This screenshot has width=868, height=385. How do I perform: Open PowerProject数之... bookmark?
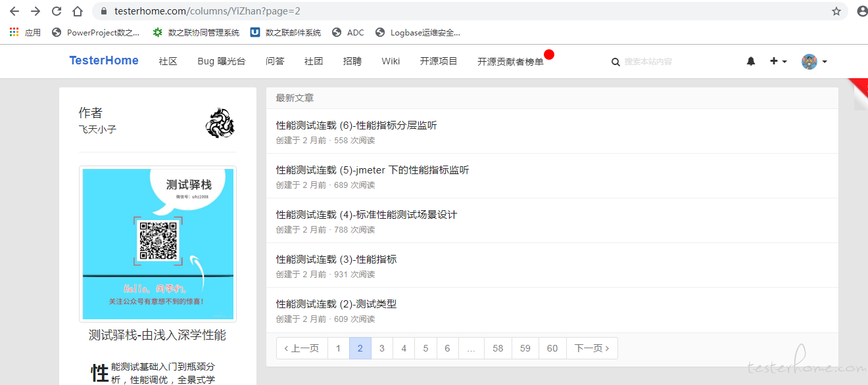coord(95,32)
